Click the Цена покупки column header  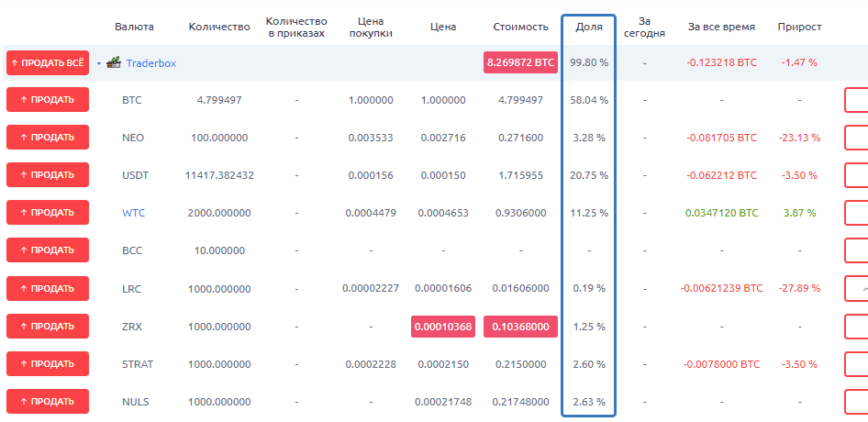tap(371, 27)
